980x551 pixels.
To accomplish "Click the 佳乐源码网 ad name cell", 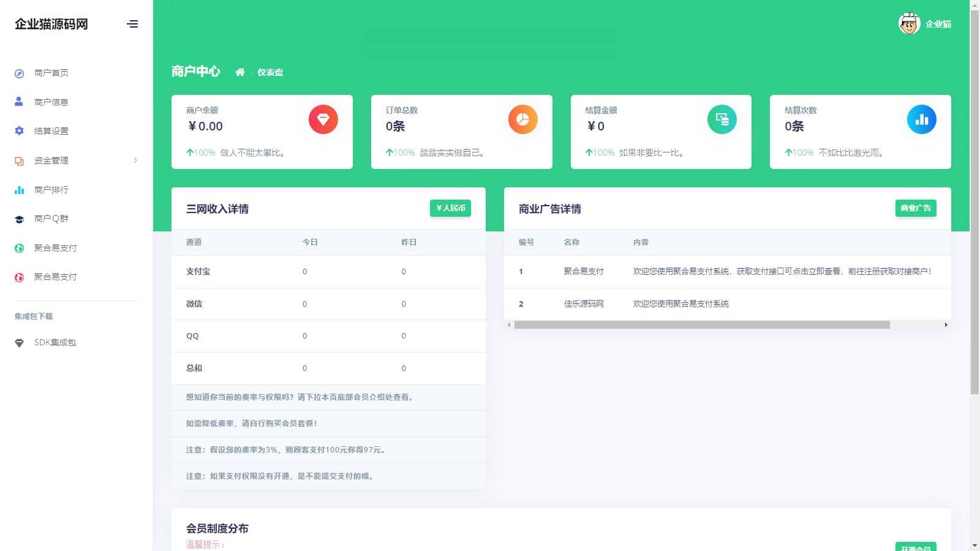I will tap(584, 304).
